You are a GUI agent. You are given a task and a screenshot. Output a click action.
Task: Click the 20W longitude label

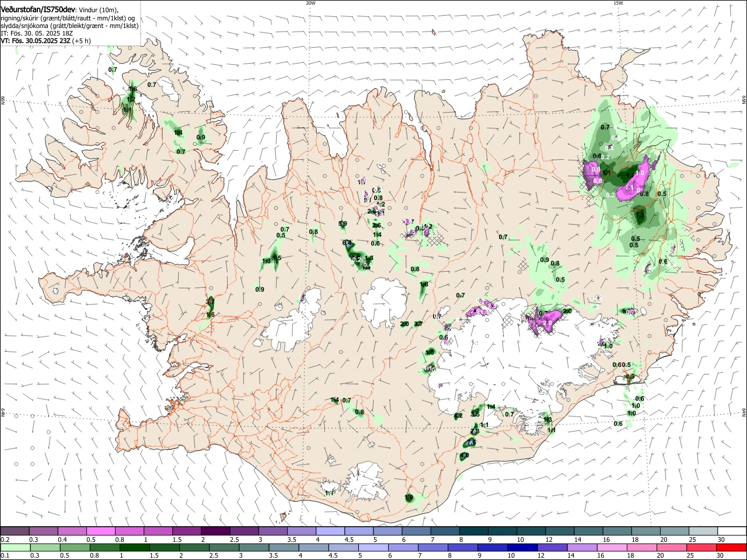tap(310, 3)
